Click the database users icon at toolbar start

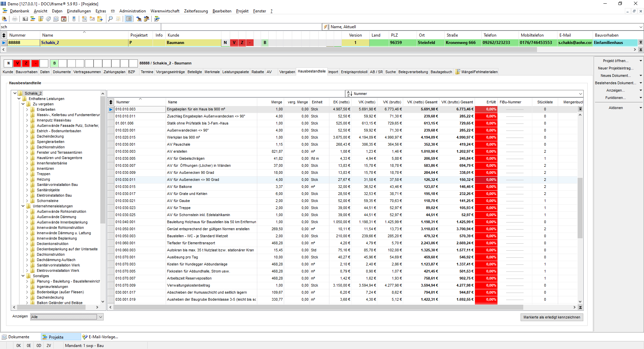click(5, 19)
